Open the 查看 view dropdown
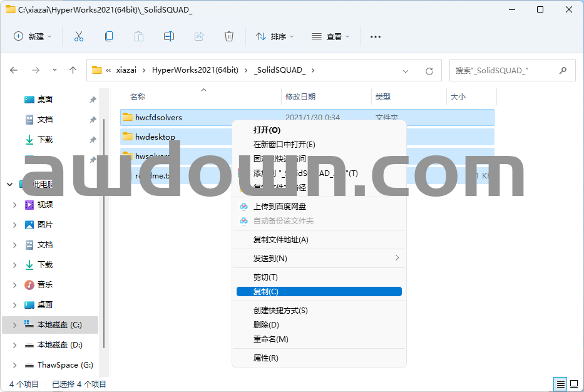584x392 pixels. [330, 36]
